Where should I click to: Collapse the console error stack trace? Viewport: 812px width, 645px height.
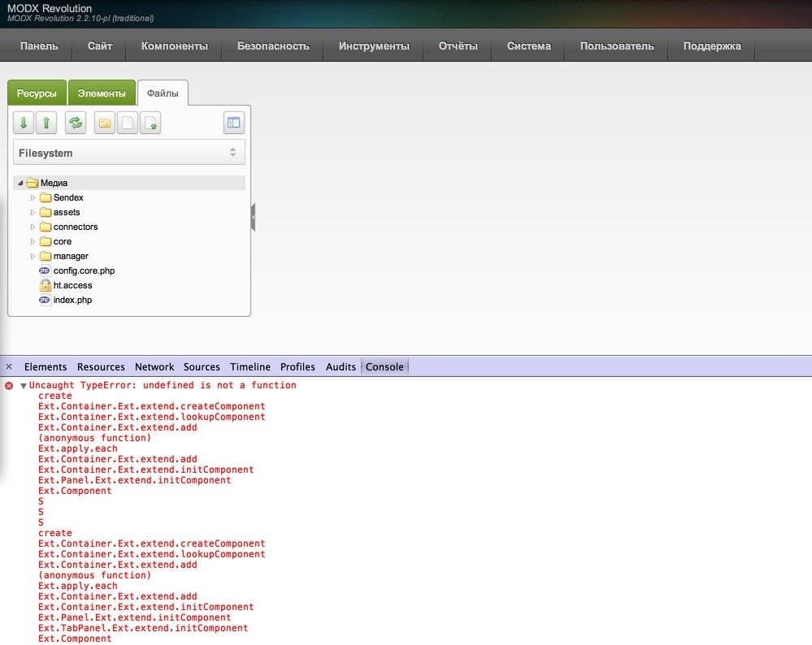[x=24, y=386]
